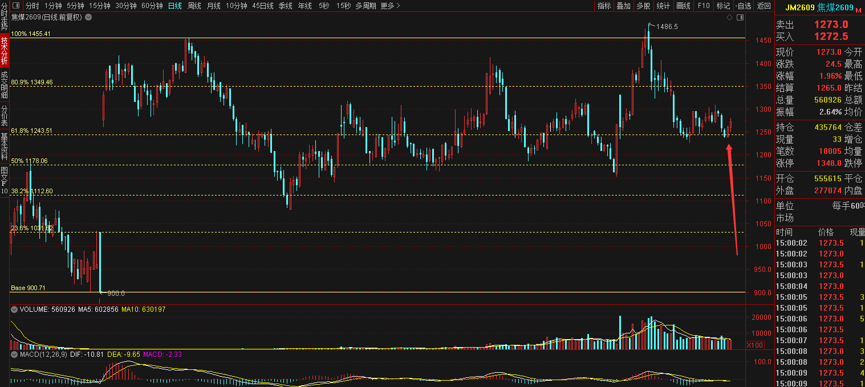Switch to the 15秒 period
Screen dimensions: 865x387
pos(343,6)
